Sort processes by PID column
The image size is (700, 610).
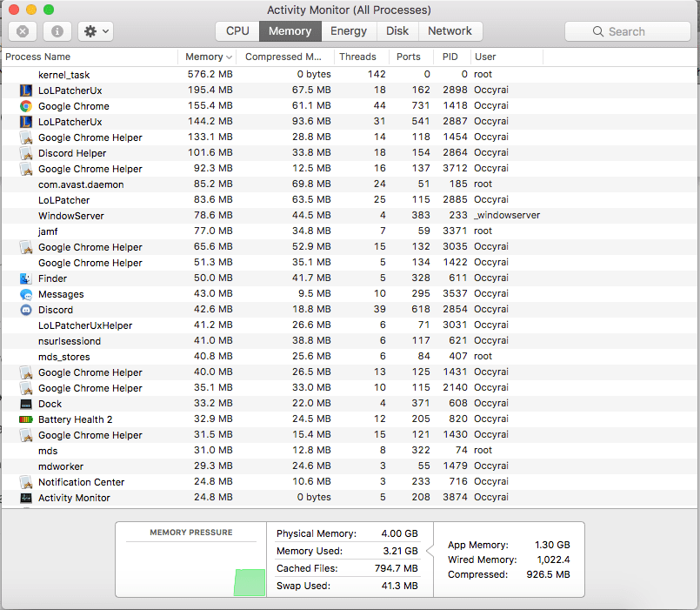450,57
